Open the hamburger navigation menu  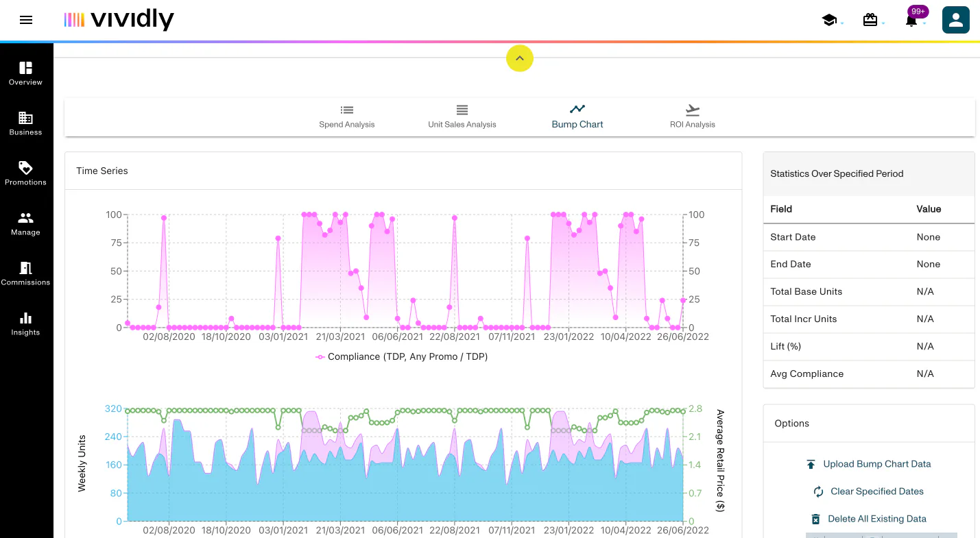tap(26, 20)
